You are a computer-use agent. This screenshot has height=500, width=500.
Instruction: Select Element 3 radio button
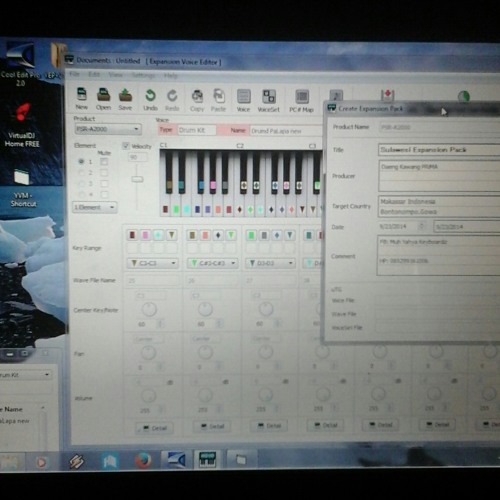pos(81,184)
